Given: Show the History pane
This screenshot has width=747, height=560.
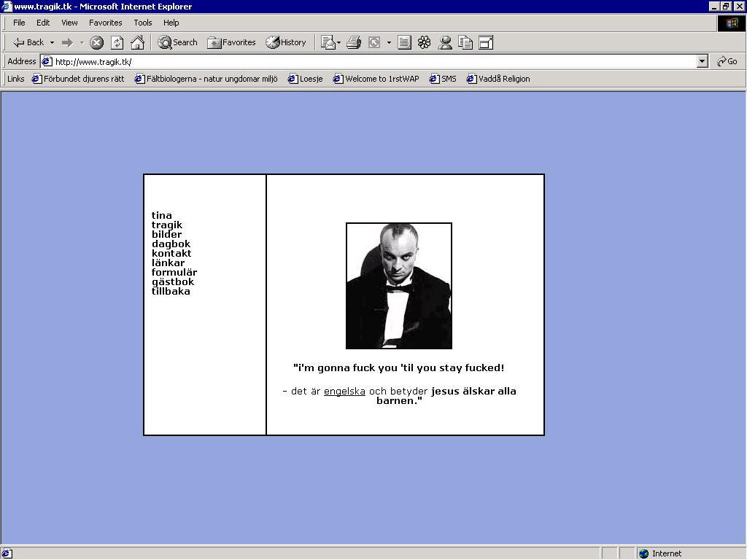Looking at the screenshot, I should 286,43.
